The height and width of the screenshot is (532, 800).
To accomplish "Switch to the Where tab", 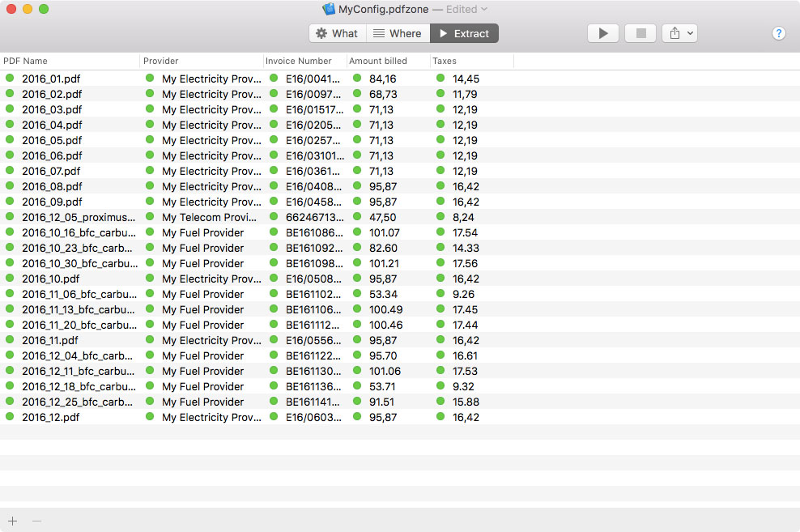I will 398,33.
